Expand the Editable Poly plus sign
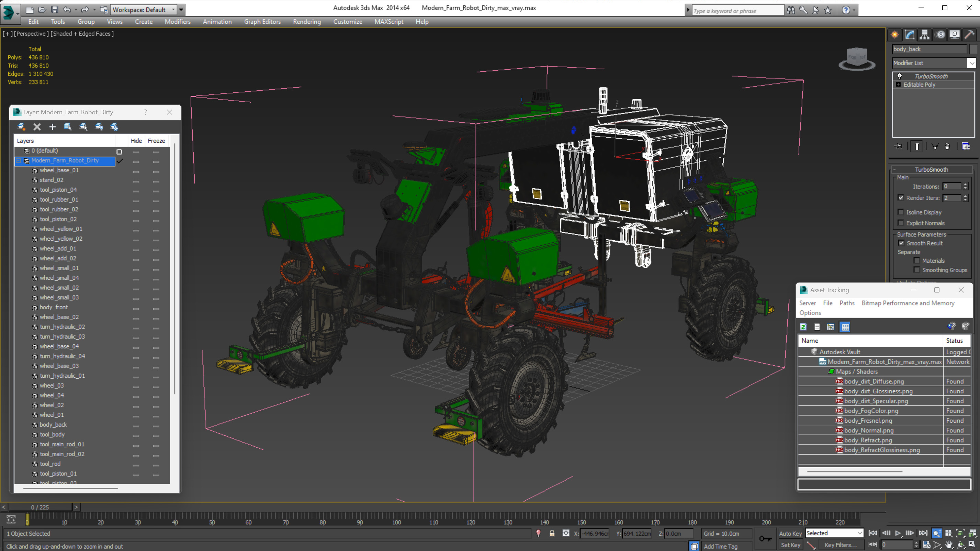The image size is (980, 551). (898, 84)
